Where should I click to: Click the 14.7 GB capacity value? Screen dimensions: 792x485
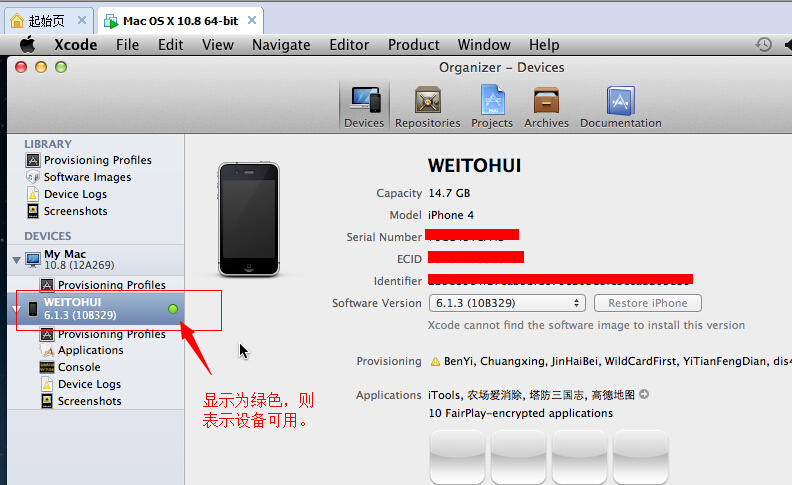449,193
